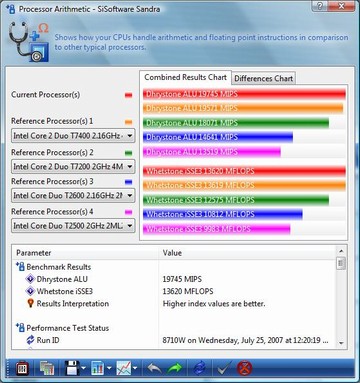The width and height of the screenshot is (360, 383).
Task: Click the '19745 MIPS' value
Action: [x=182, y=279]
